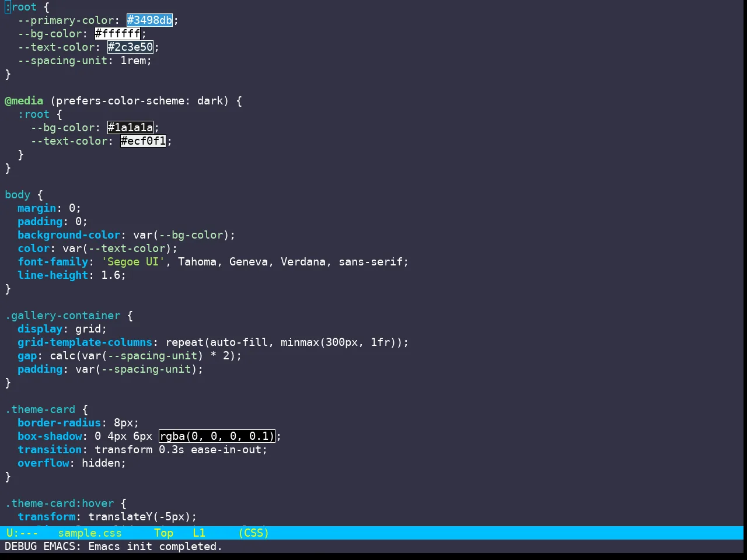Click the border-radius property
The height and width of the screenshot is (560, 747).
(60, 423)
